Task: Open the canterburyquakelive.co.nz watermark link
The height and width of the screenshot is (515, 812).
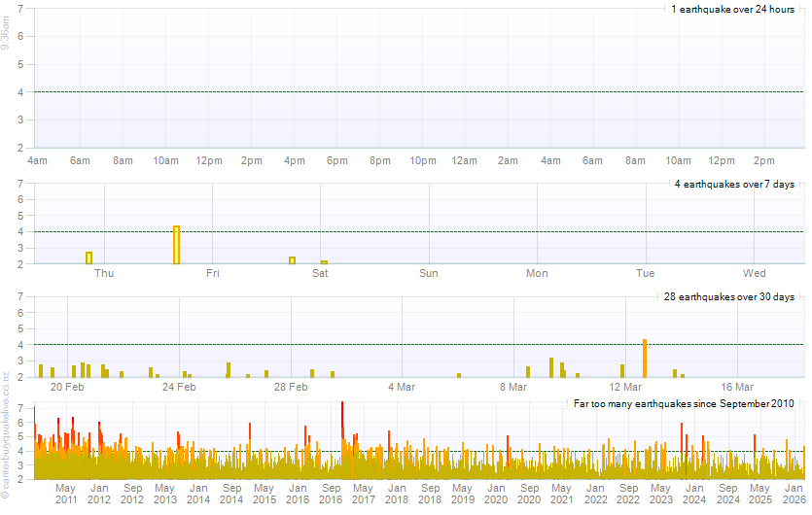Action: (x=6, y=442)
